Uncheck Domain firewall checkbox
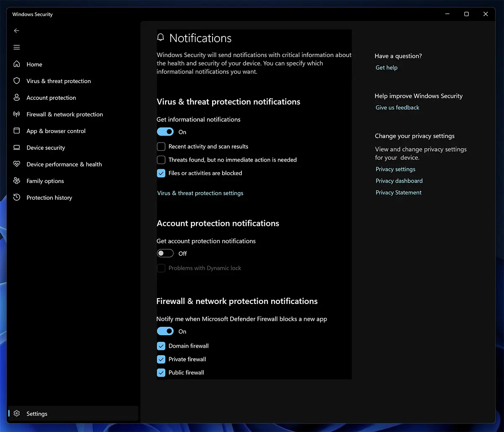 (161, 346)
